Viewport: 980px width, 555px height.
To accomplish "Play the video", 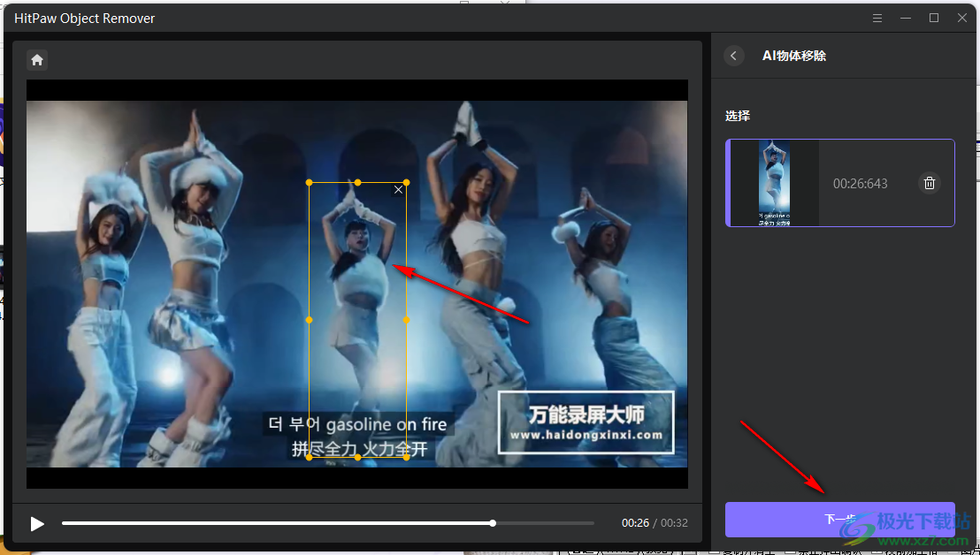I will pos(37,524).
